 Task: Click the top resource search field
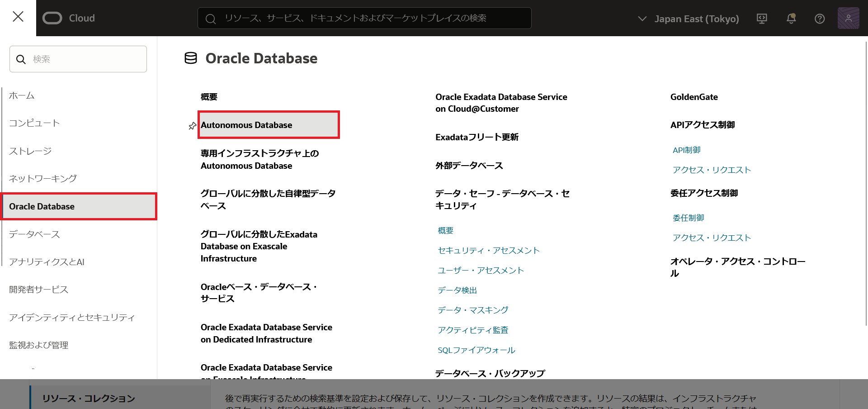[x=364, y=18]
